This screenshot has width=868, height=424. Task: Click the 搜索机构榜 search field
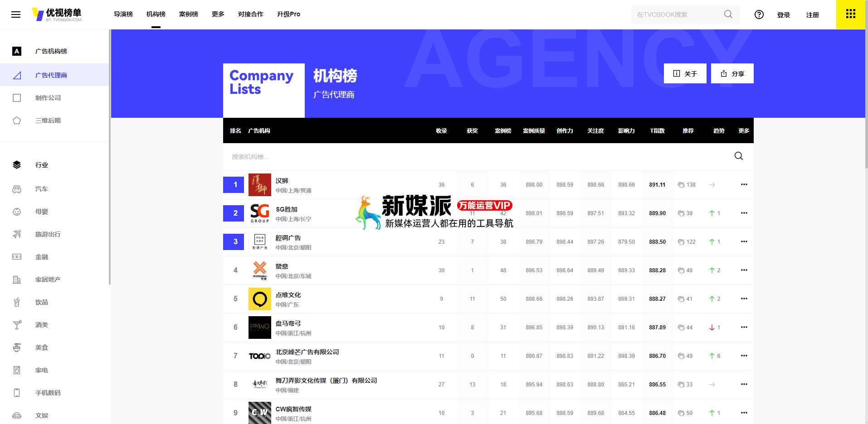point(476,157)
